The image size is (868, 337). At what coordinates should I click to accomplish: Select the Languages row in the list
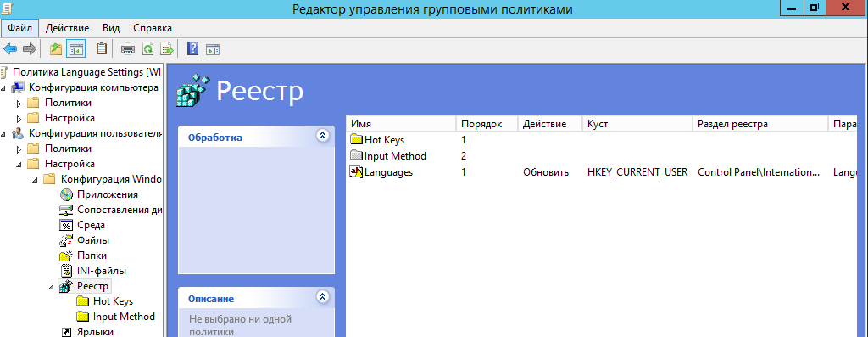pos(602,171)
